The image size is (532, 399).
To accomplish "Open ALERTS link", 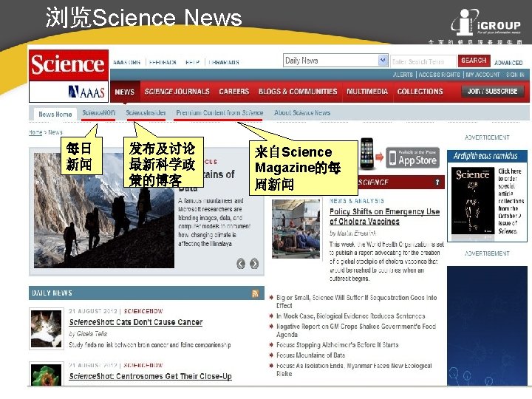I will 403,75.
